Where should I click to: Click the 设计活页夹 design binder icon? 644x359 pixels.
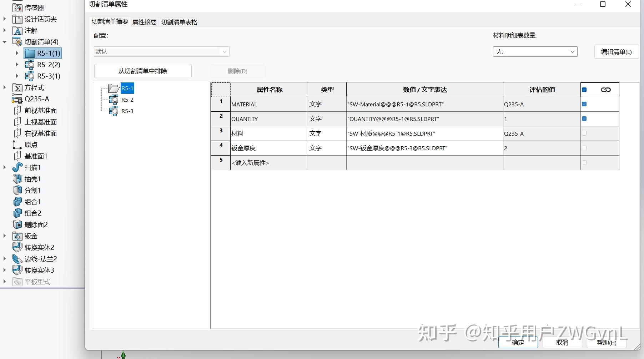(17, 19)
